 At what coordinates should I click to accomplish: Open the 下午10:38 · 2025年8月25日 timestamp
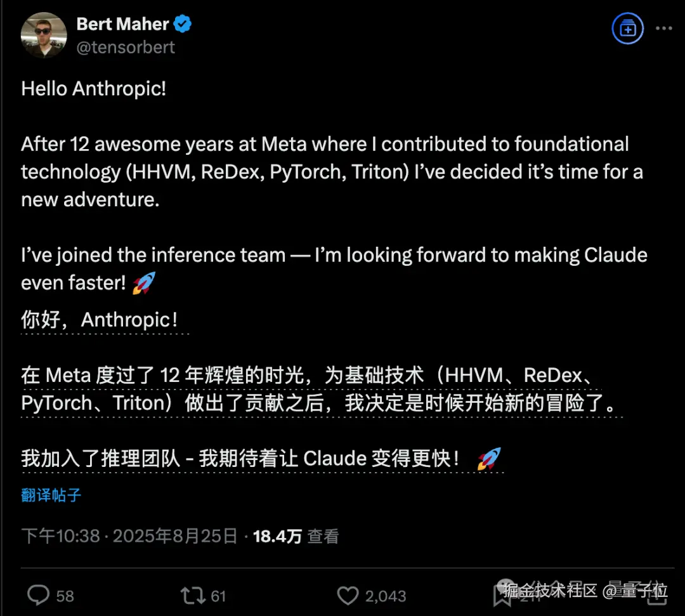129,536
